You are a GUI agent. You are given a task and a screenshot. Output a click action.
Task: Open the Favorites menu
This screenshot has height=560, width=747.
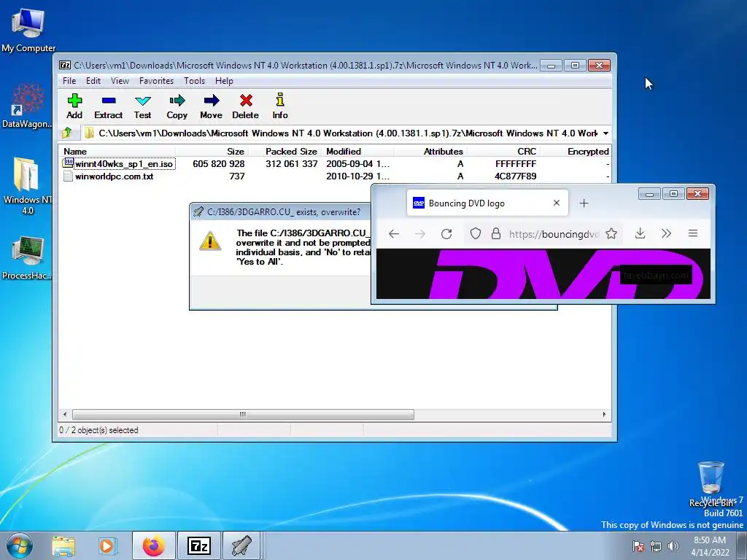click(x=156, y=81)
